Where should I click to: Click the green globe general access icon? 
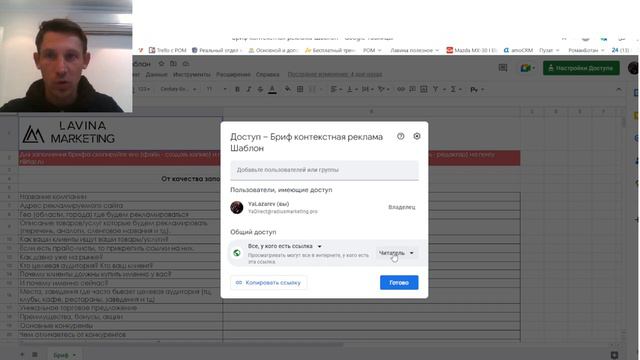pos(237,253)
